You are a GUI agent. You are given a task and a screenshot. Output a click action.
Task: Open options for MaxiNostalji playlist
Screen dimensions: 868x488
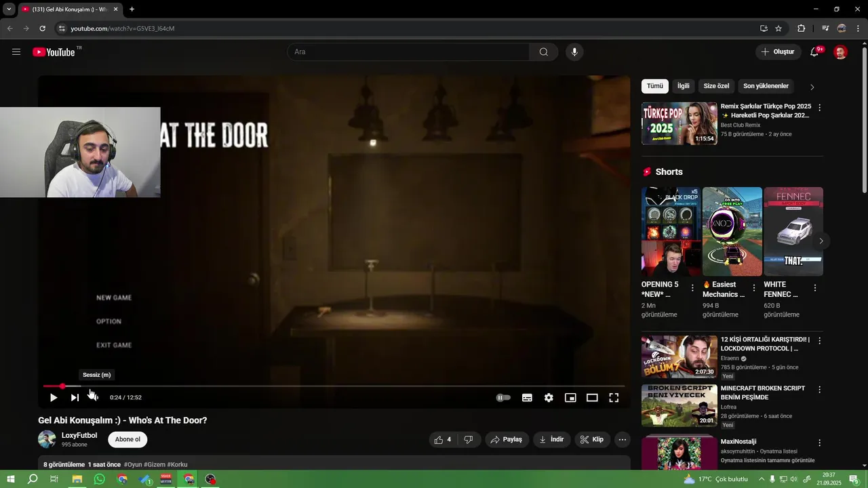(x=819, y=443)
